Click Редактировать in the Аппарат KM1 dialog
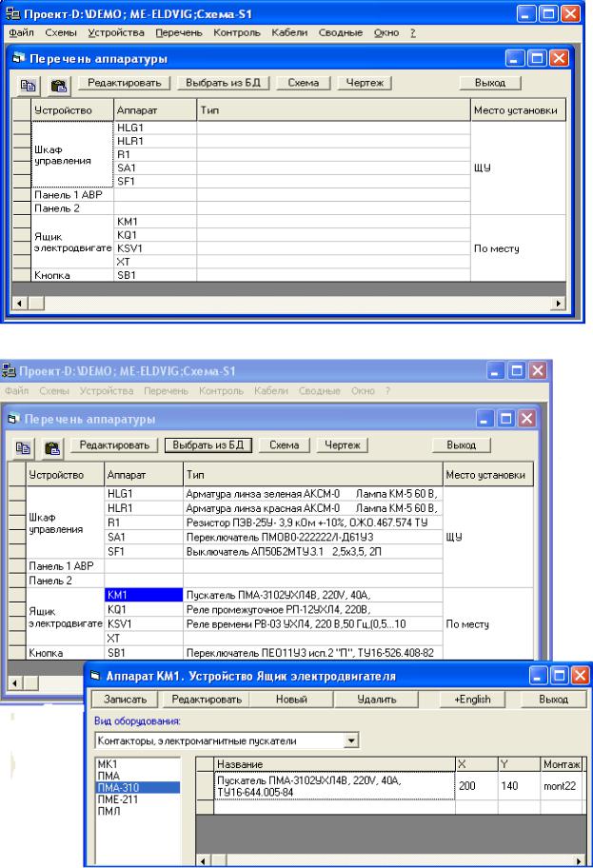Image resolution: width=593 pixels, height=868 pixels. pos(207,700)
